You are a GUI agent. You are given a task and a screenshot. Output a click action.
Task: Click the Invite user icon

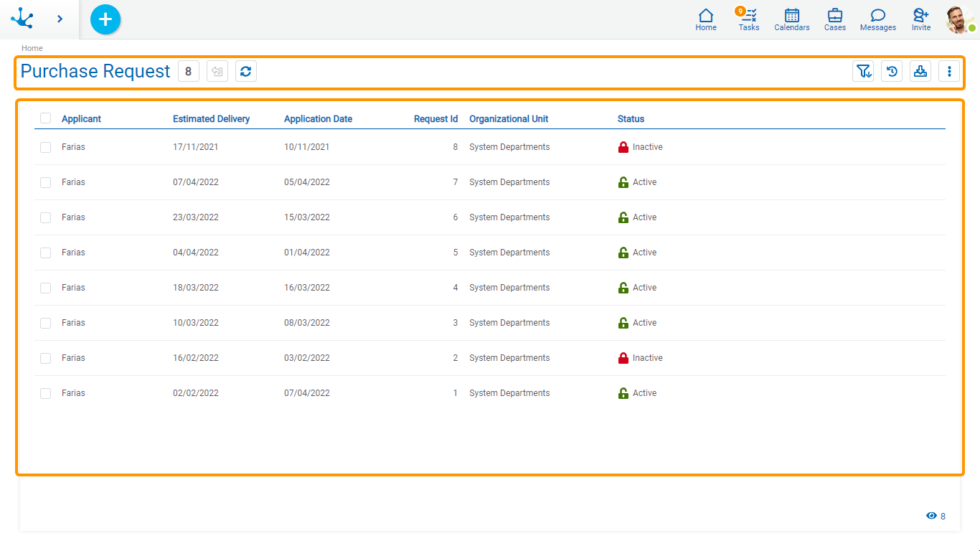920,19
